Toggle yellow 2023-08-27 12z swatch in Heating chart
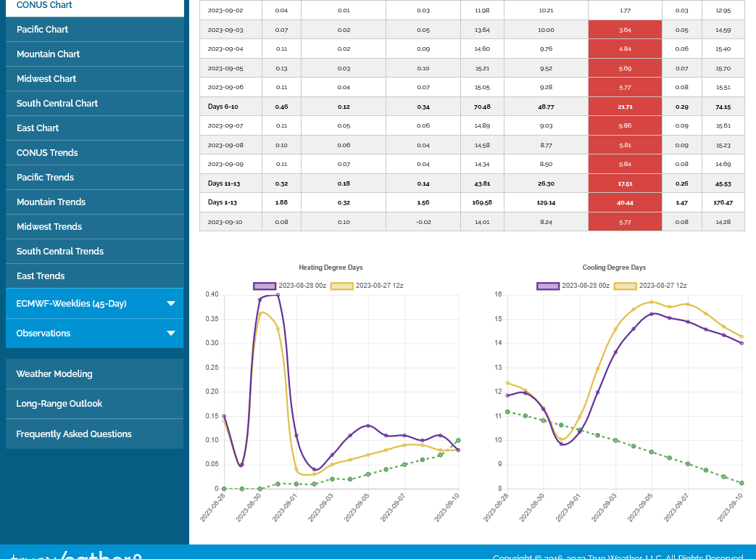The width and height of the screenshot is (756, 559). tap(342, 286)
